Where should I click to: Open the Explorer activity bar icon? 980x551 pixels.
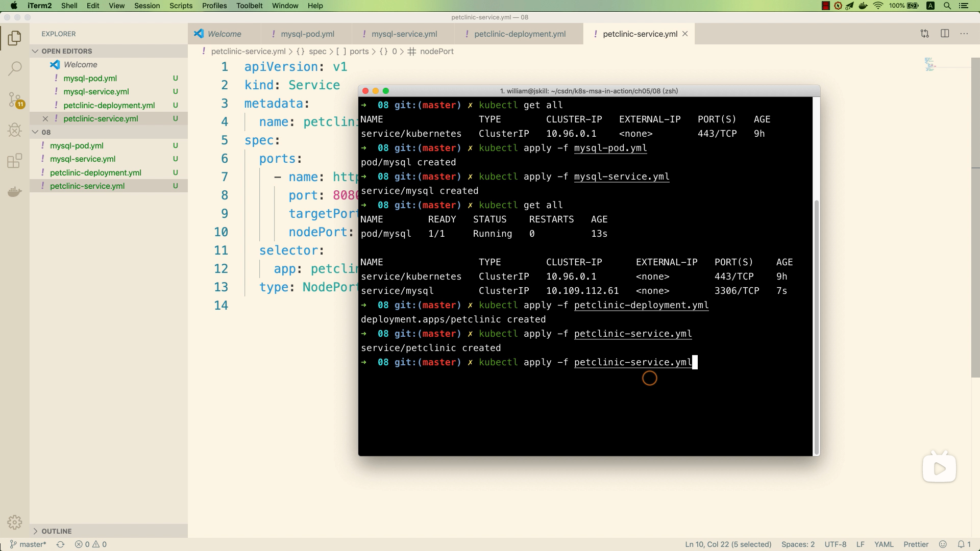pos(15,38)
